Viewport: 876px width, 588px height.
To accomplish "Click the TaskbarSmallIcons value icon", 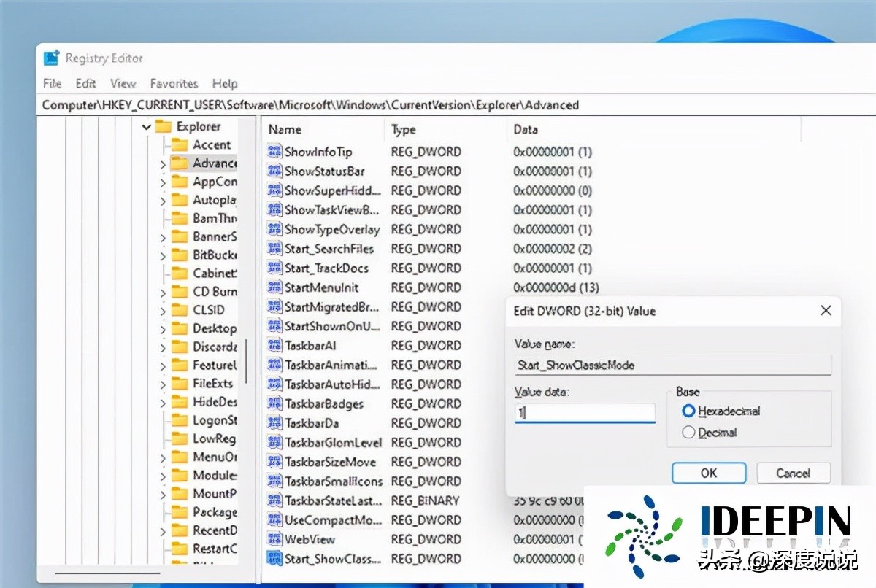I will pyautogui.click(x=274, y=481).
